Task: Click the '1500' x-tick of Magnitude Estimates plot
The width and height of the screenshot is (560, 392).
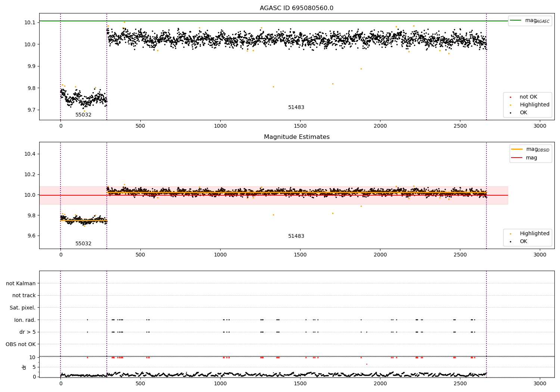Action: tap(300, 255)
